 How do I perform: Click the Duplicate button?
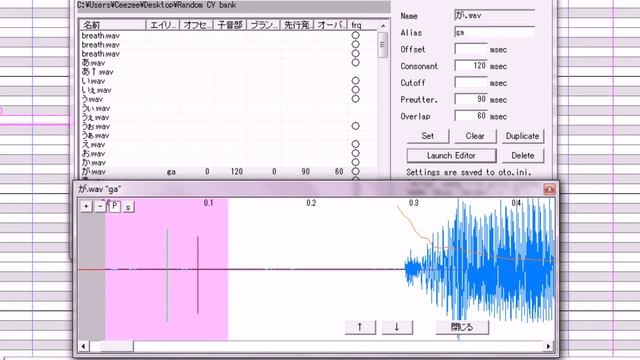pos(522,136)
